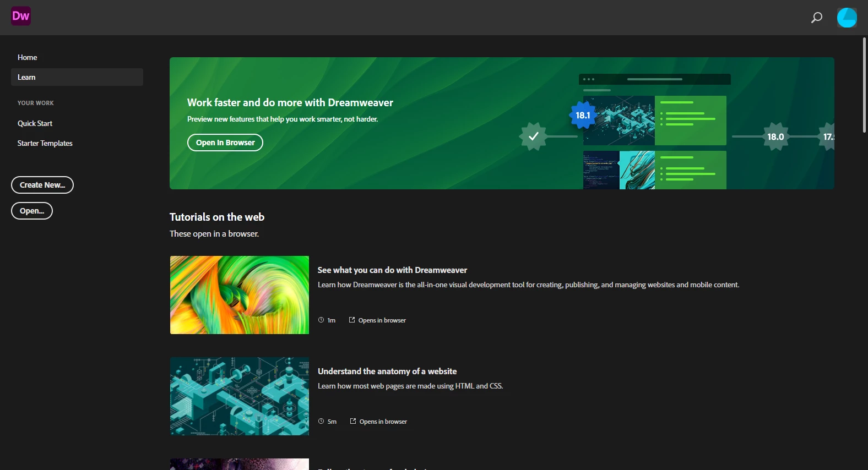Click the '1m' duration text
This screenshot has width=868, height=470.
pos(332,320)
